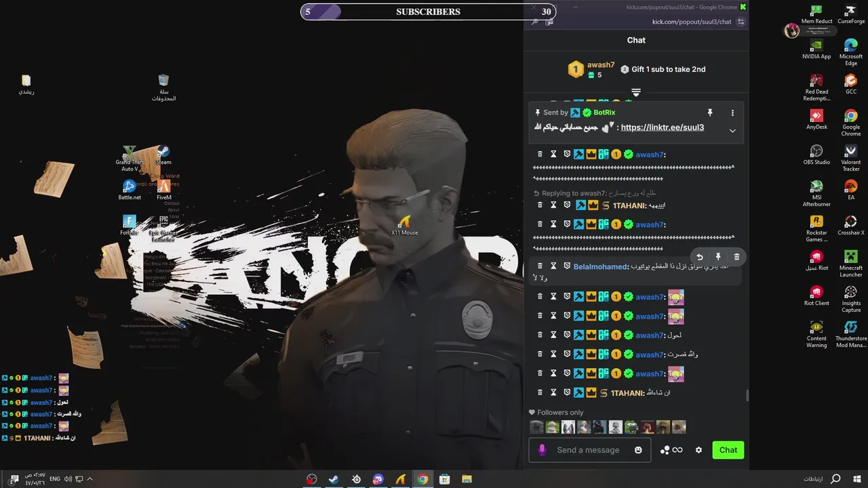Timeout Belalmohamed using the hourglass icon

point(553,266)
